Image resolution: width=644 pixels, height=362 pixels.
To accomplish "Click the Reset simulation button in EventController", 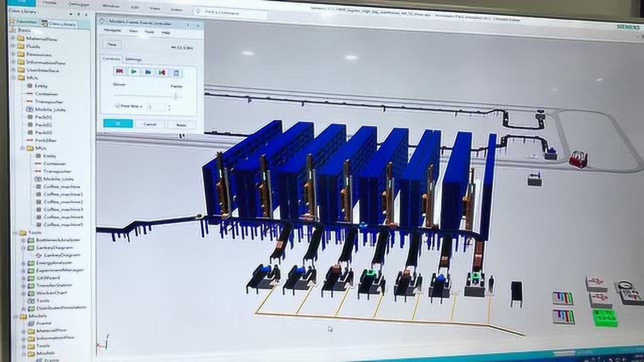I will 119,72.
